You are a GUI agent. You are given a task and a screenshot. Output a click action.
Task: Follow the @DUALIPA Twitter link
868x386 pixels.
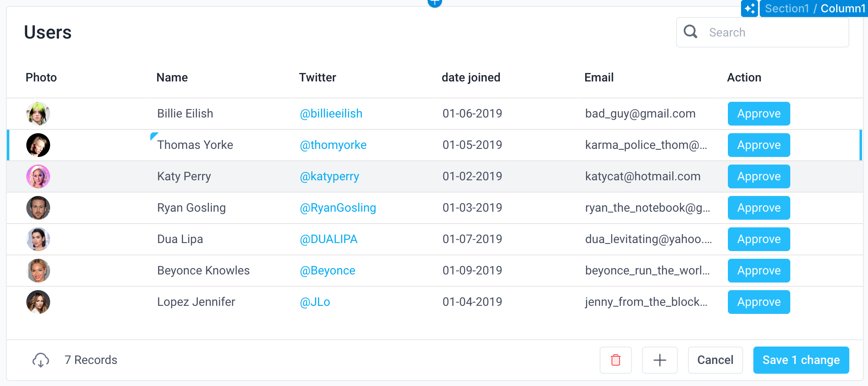coord(329,239)
